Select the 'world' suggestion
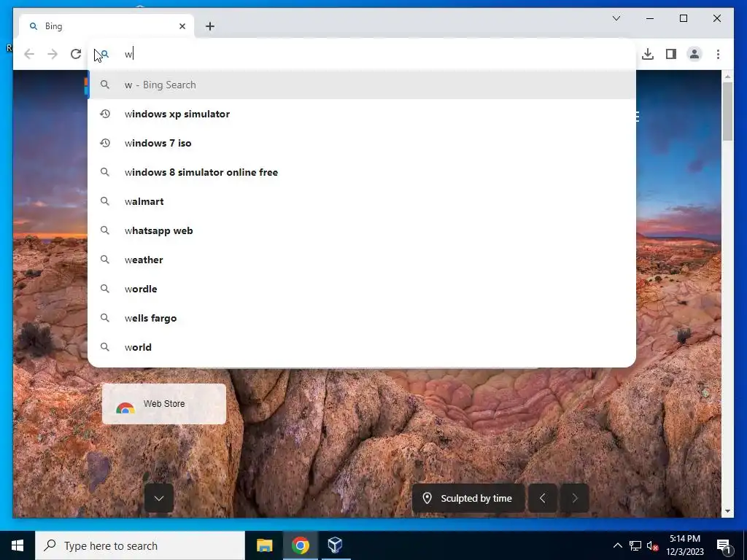 point(362,347)
